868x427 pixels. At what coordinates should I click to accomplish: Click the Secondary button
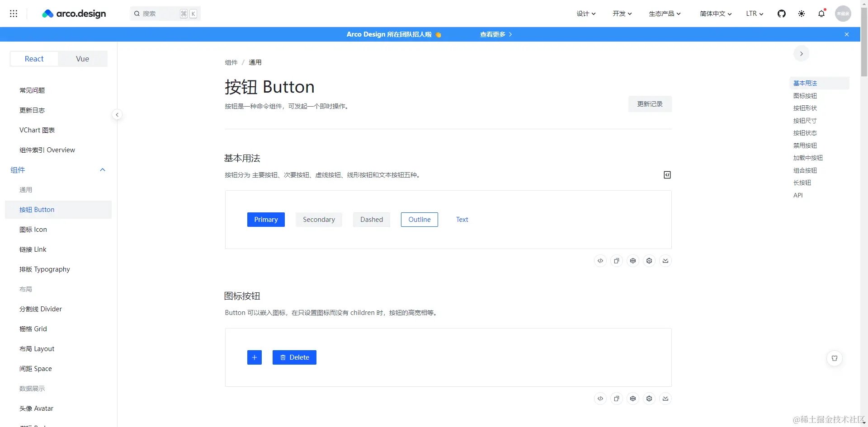[x=319, y=220]
